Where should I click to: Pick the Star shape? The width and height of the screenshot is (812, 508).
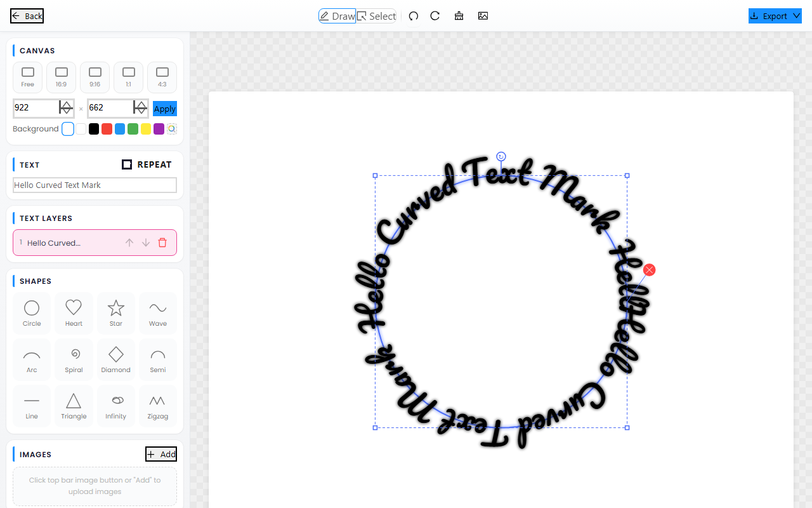pos(116,313)
